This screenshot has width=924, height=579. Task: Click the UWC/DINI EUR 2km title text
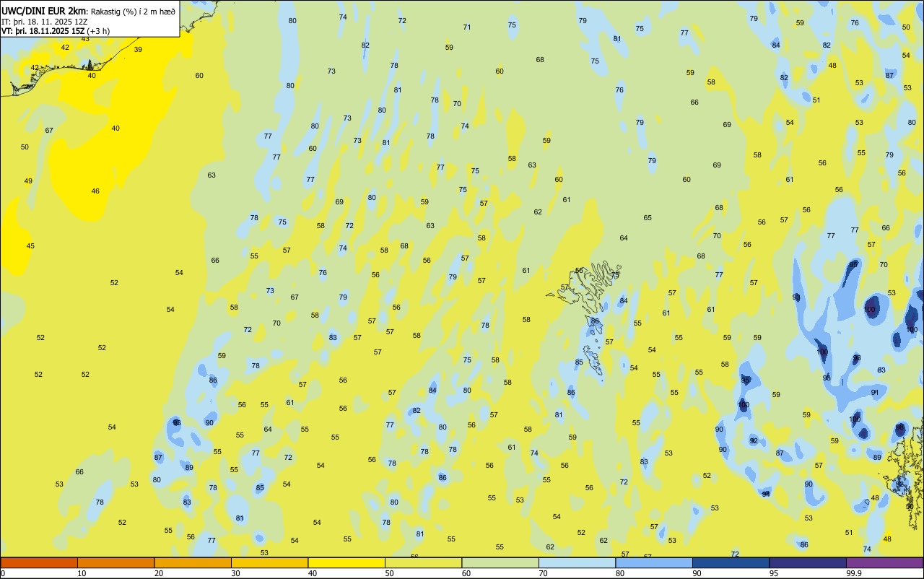44,11
